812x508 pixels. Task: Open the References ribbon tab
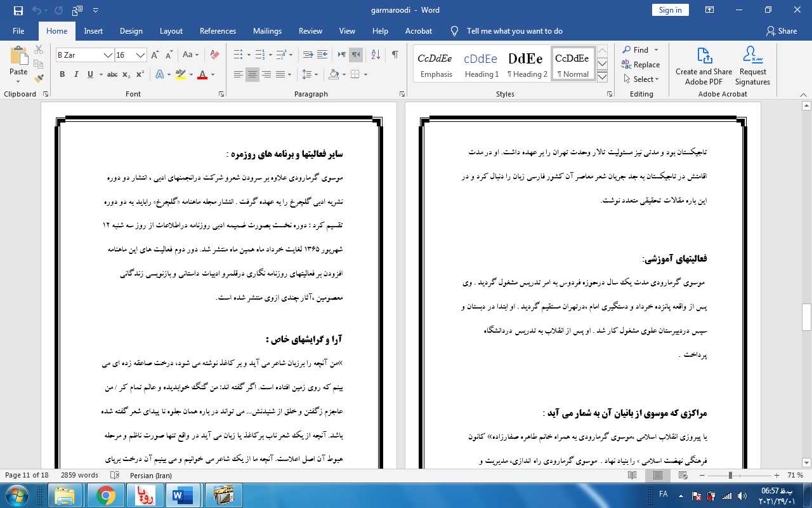pos(218,31)
